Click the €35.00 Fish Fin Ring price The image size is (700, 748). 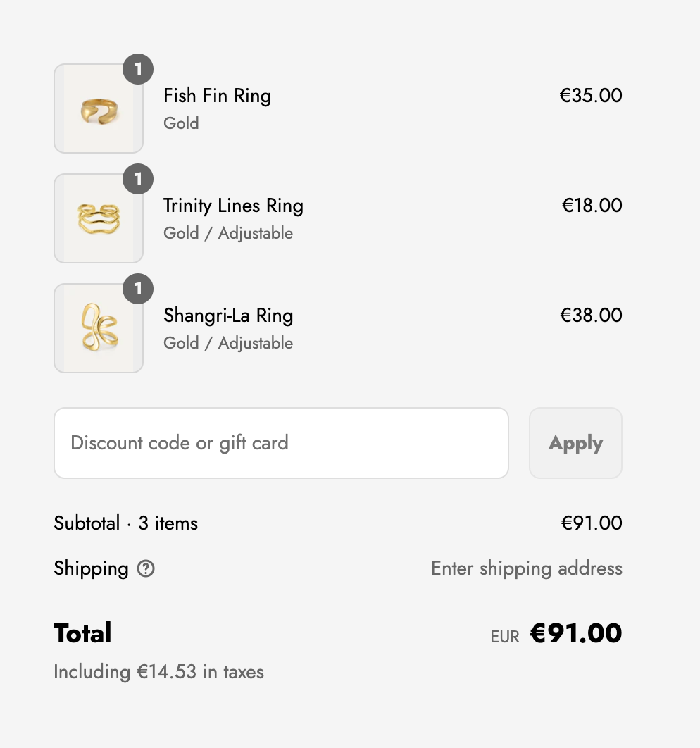(591, 96)
